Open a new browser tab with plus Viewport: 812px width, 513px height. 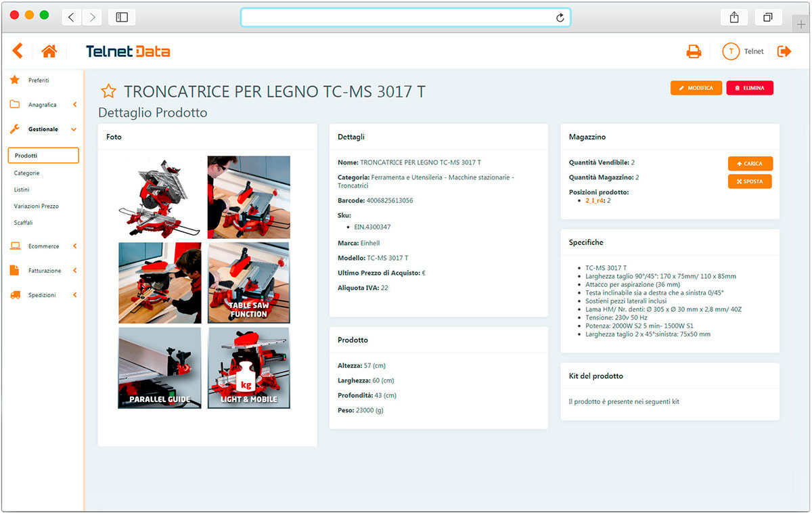[801, 24]
